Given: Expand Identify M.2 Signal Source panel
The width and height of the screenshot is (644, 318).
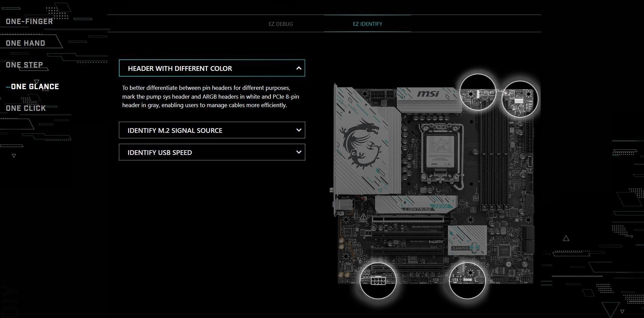Looking at the screenshot, I should click(x=212, y=130).
